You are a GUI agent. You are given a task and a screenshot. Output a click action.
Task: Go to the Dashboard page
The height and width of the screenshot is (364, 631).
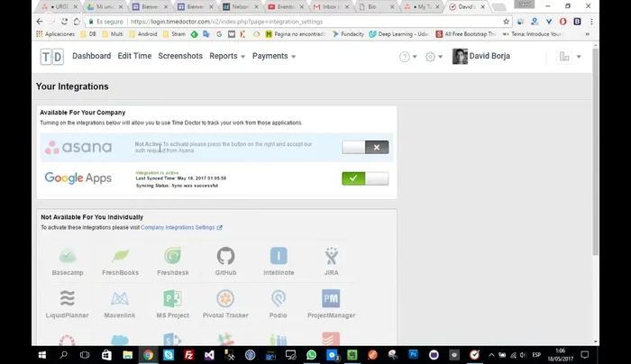[92, 56]
